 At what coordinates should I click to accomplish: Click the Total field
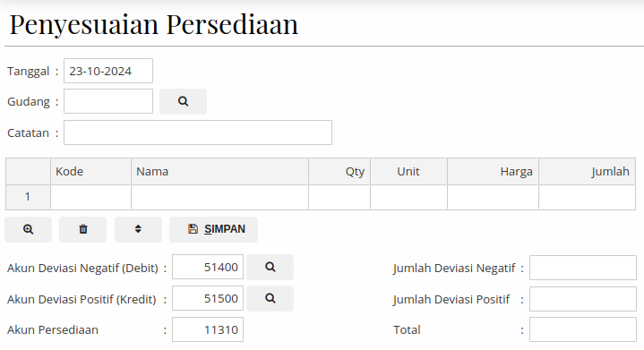(x=583, y=329)
